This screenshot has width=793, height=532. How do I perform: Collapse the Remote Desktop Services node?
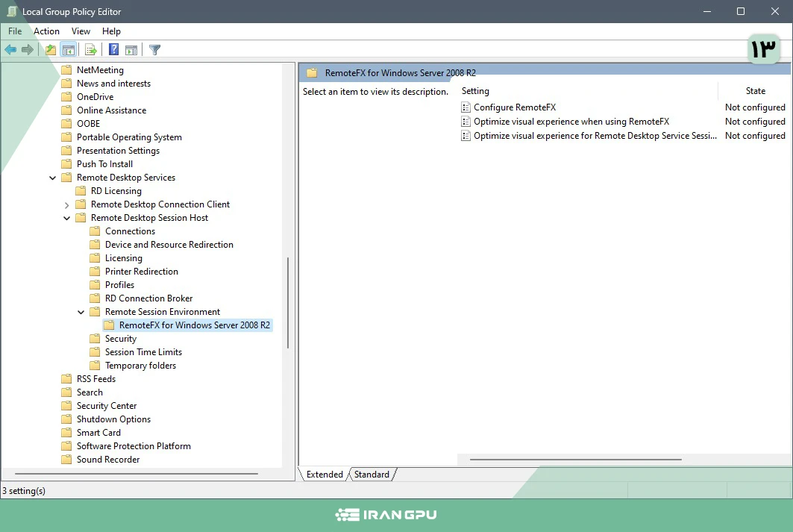pos(52,178)
